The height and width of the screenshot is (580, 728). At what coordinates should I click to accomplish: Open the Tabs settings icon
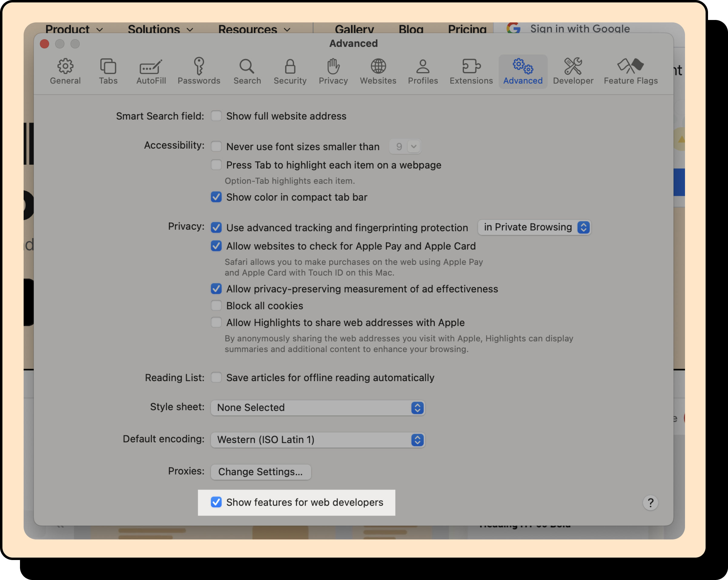(x=108, y=66)
